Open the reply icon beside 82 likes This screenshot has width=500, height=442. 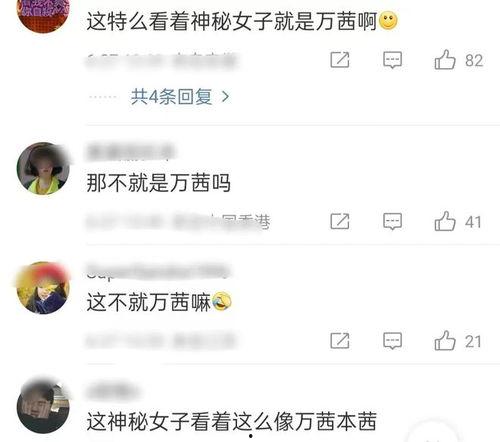(x=393, y=60)
